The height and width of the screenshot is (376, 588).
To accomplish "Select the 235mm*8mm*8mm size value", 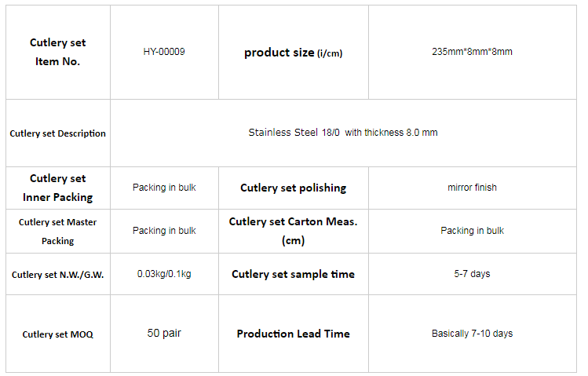I will point(472,52).
